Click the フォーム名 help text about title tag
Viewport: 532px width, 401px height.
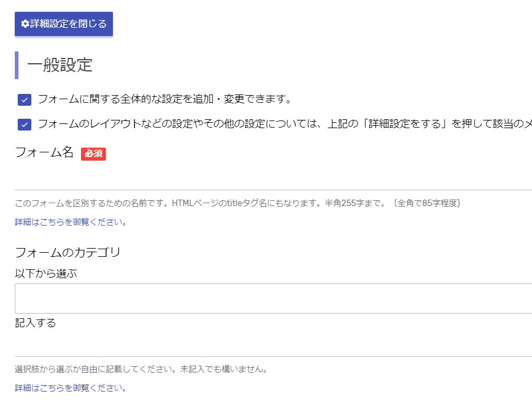click(238, 203)
